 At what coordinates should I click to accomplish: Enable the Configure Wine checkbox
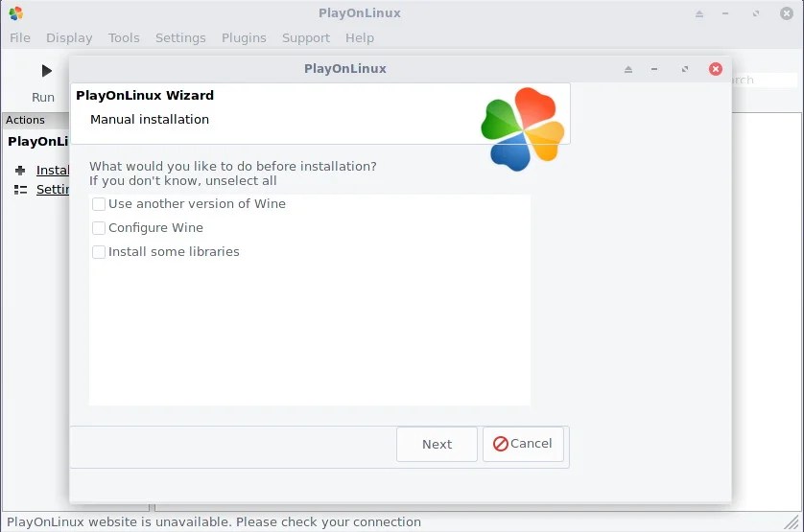coord(99,227)
